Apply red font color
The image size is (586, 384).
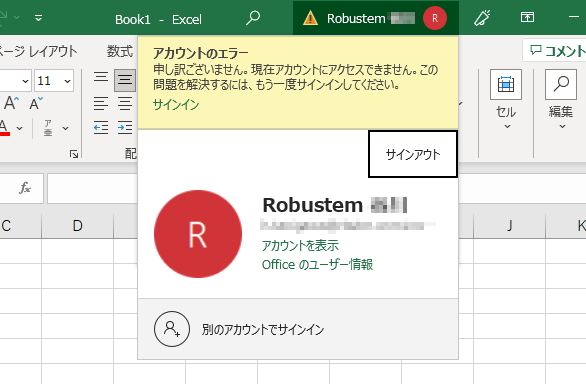(4, 128)
